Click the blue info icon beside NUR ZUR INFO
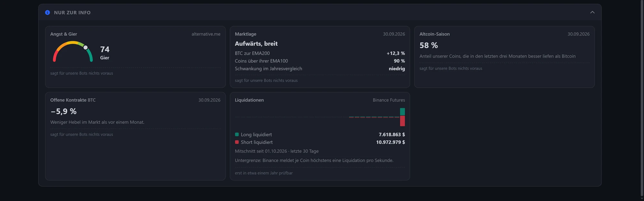 [x=47, y=13]
